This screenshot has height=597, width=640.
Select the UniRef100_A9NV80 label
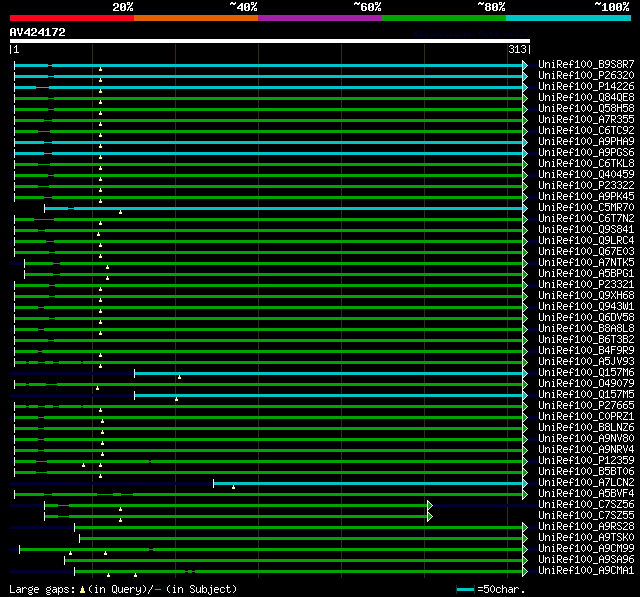[x=586, y=439]
